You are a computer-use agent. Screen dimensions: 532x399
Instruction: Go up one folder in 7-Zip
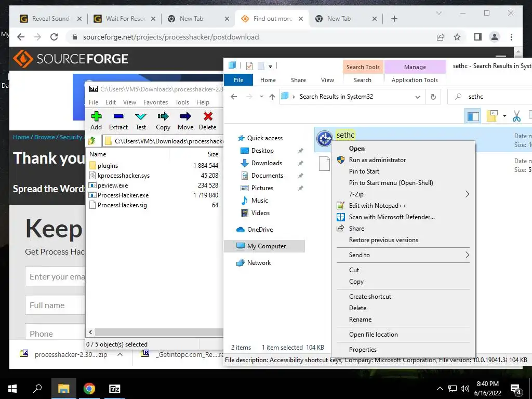(92, 140)
